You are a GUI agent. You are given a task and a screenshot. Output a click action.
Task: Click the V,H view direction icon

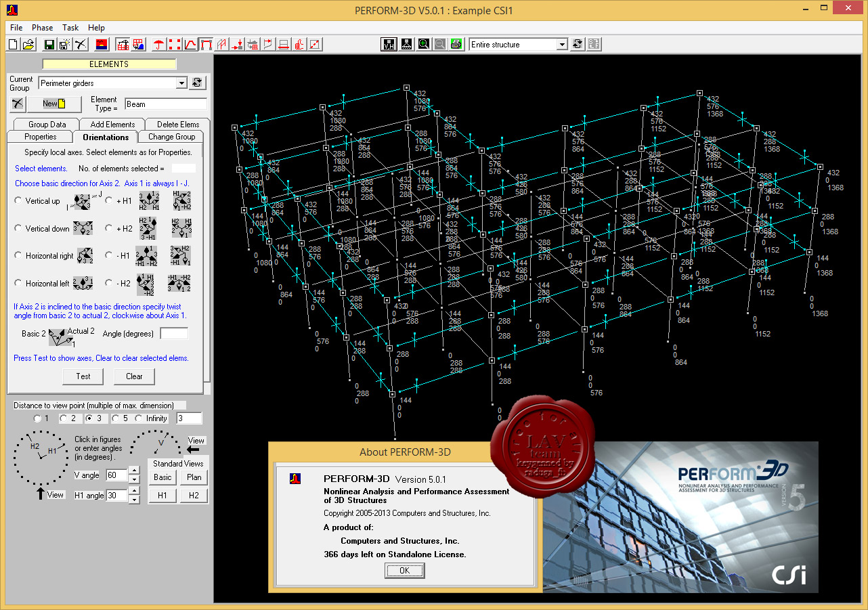tap(389, 45)
